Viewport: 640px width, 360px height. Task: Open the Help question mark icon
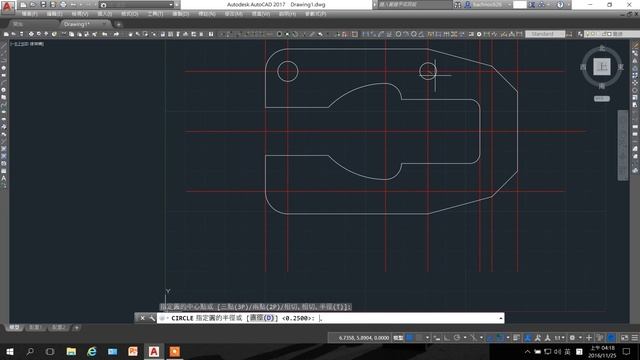pos(560,4)
